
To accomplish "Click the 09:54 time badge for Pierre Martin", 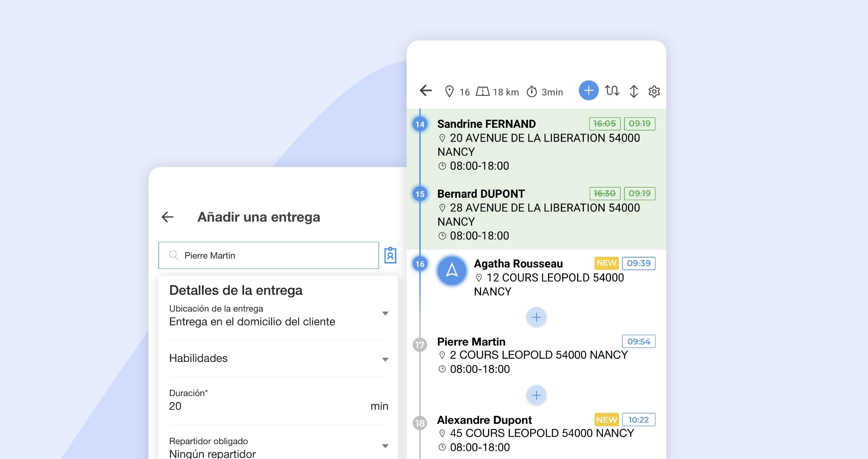I will [x=638, y=342].
